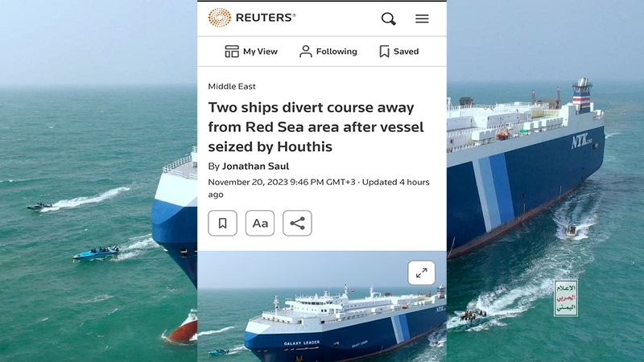Click the Reuters logo

[x=251, y=18]
